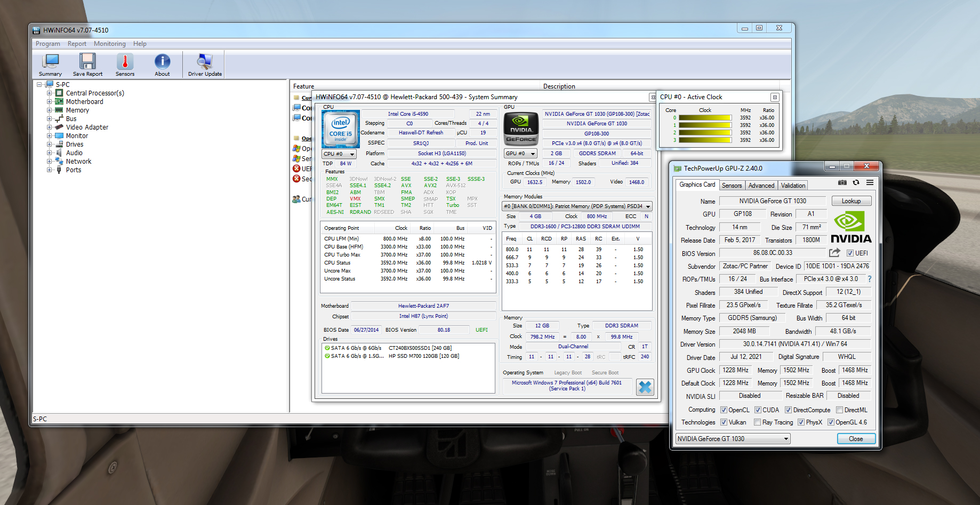Click the BIOS export share icon in GPU-Z
Viewport: 980px width, 505px height.
click(x=834, y=253)
